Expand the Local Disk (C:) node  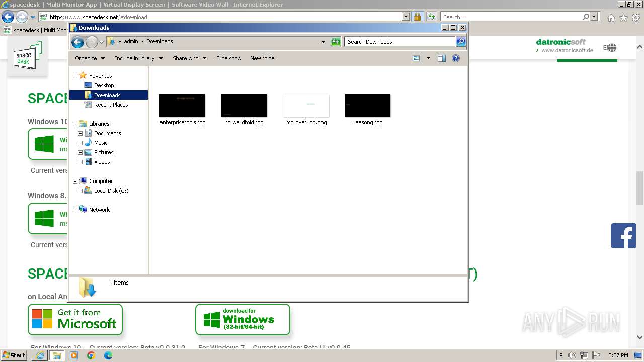(80, 191)
